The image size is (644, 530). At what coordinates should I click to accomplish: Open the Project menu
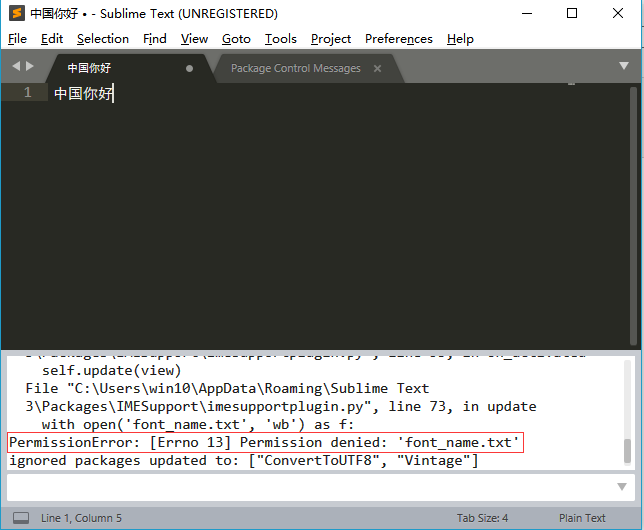point(331,39)
